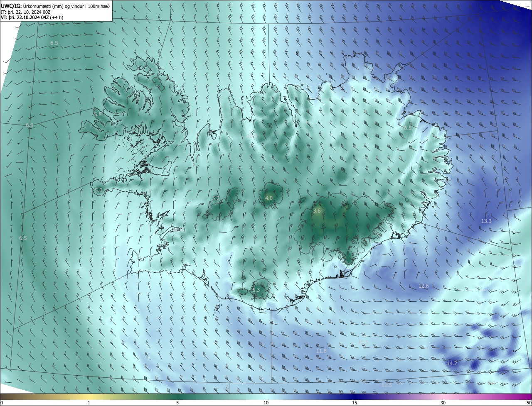The height and width of the screenshot is (406, 532).
Task: Click the 4.0 value label on the glacier
Action: (x=269, y=198)
